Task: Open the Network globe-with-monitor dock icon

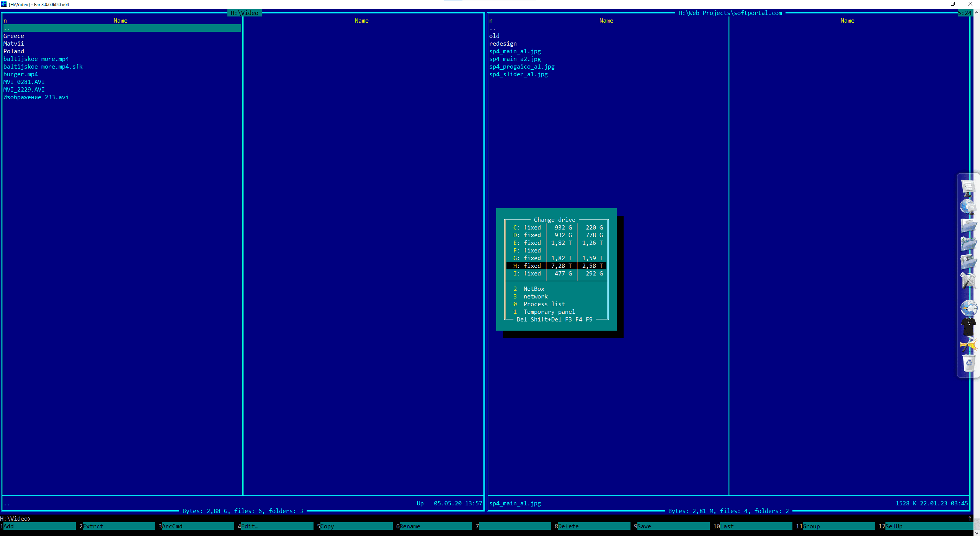Action: click(968, 207)
